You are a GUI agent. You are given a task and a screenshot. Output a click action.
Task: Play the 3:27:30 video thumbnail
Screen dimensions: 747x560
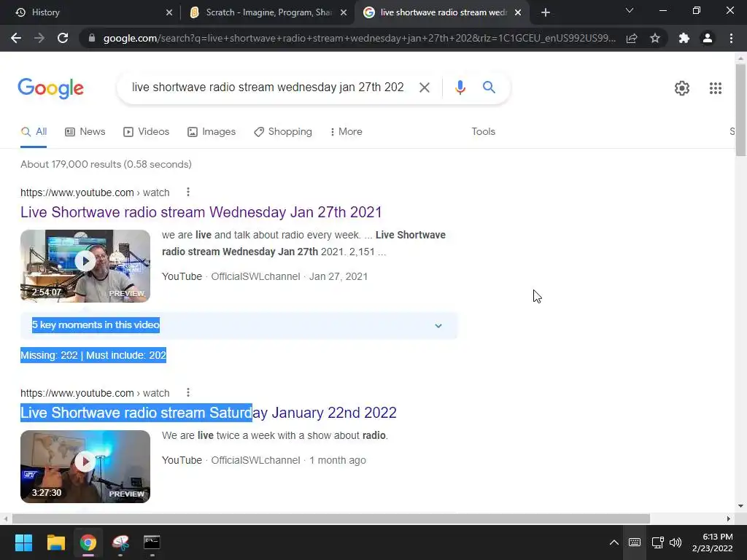click(85, 467)
